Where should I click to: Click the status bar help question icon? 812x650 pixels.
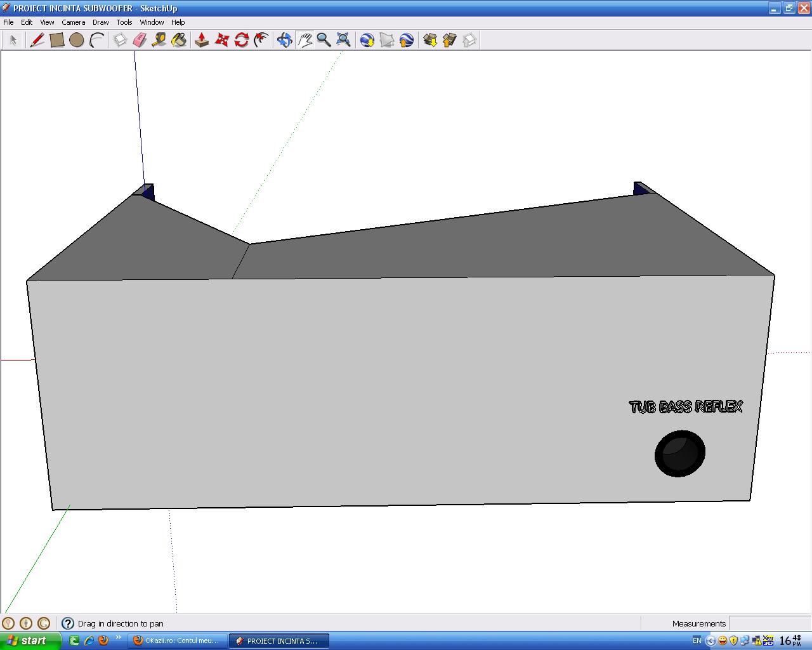[x=68, y=623]
